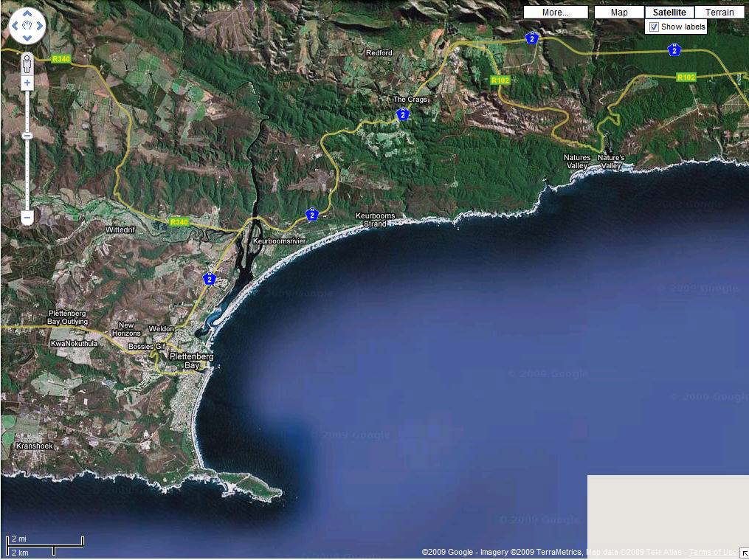
Task: Click the zoom slider handle
Action: click(27, 136)
